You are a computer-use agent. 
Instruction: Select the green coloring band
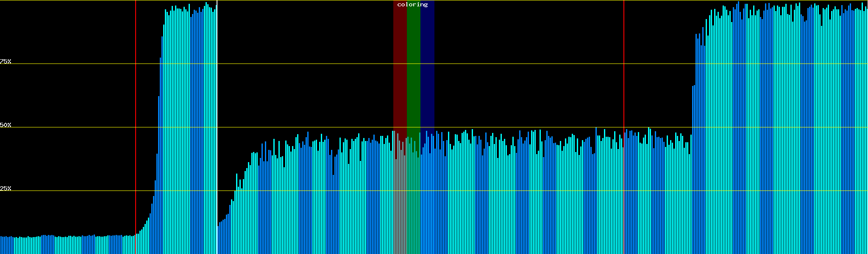(x=413, y=63)
